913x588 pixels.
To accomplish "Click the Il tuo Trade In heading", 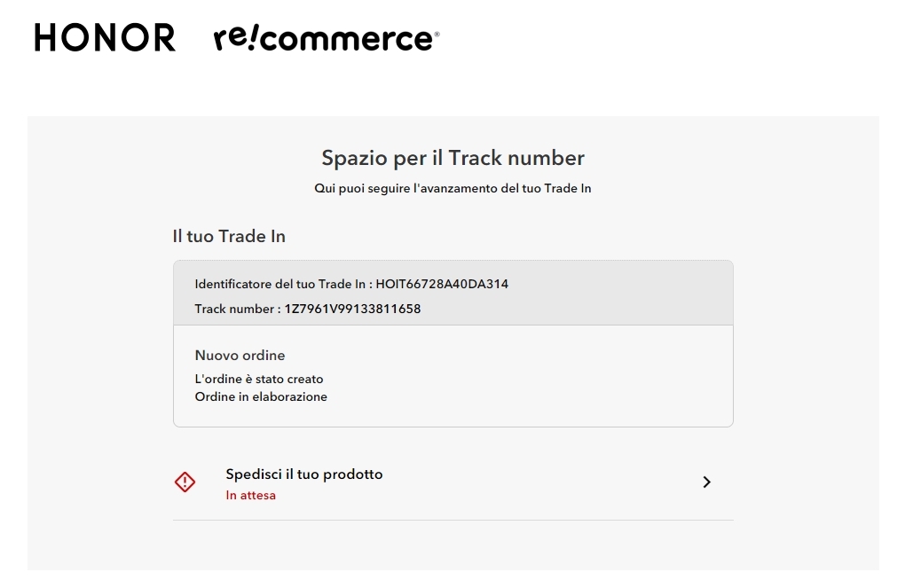I will coord(229,237).
